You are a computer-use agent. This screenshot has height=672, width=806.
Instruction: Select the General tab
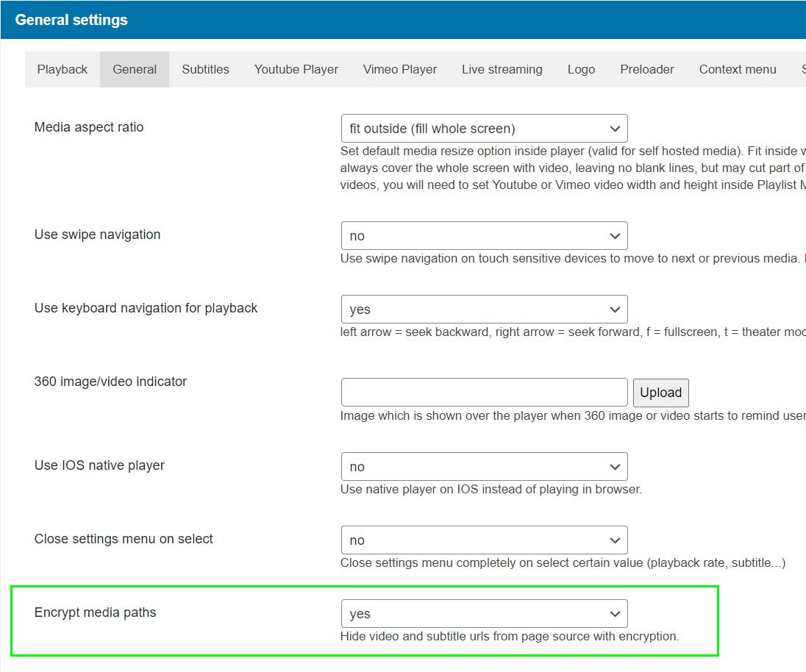click(135, 70)
